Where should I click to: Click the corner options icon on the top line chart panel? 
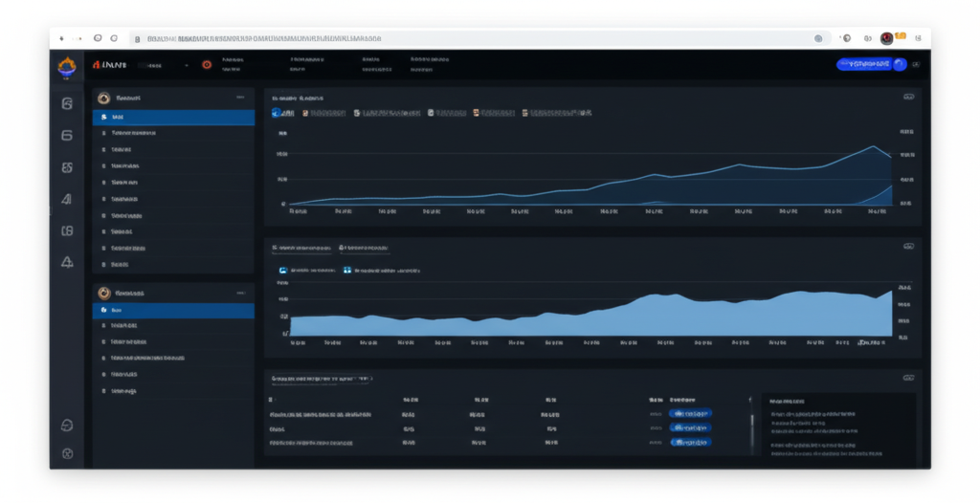(x=907, y=97)
